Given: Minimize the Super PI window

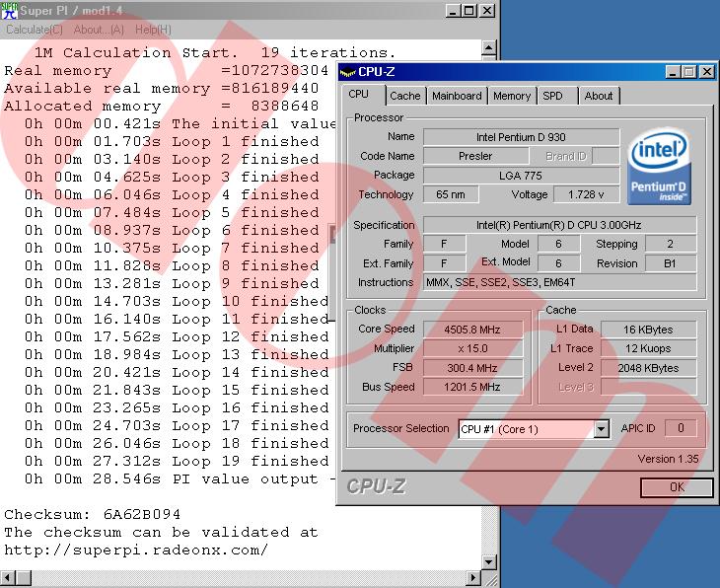Looking at the screenshot, I should (x=454, y=11).
